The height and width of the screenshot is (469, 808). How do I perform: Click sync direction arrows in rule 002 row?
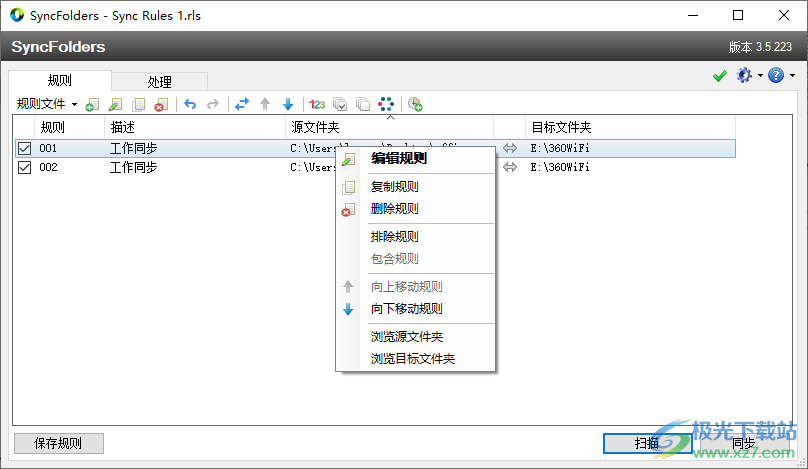pos(510,167)
